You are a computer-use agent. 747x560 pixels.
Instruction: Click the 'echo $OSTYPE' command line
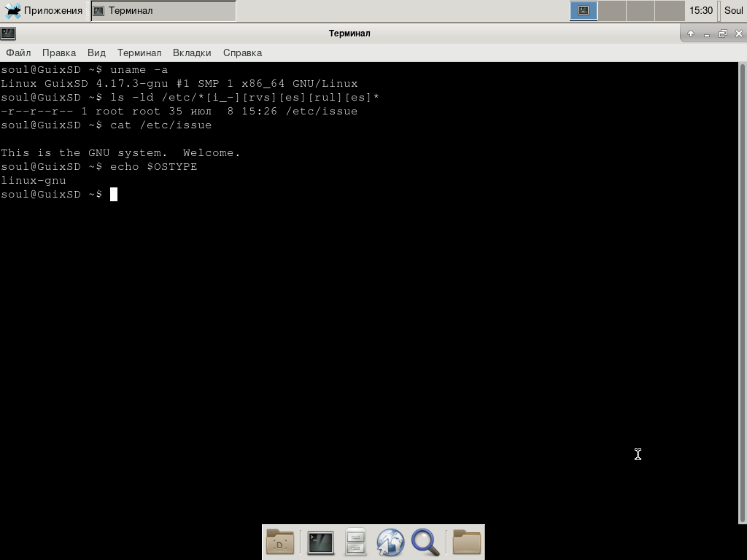(x=99, y=167)
